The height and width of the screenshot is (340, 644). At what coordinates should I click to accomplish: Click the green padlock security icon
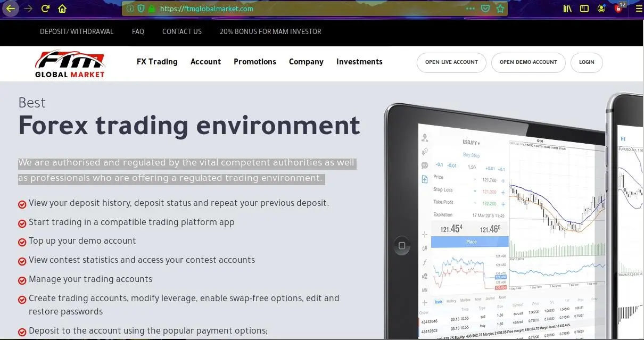click(x=152, y=9)
